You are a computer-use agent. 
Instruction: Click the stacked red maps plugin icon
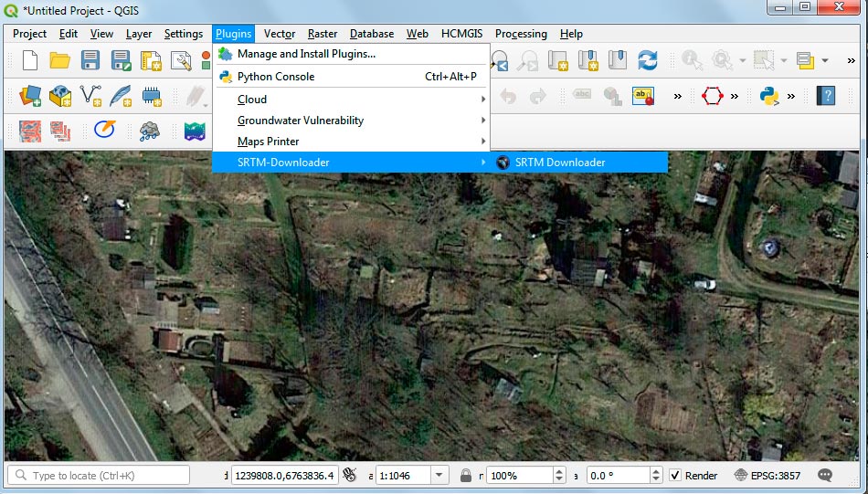[60, 131]
